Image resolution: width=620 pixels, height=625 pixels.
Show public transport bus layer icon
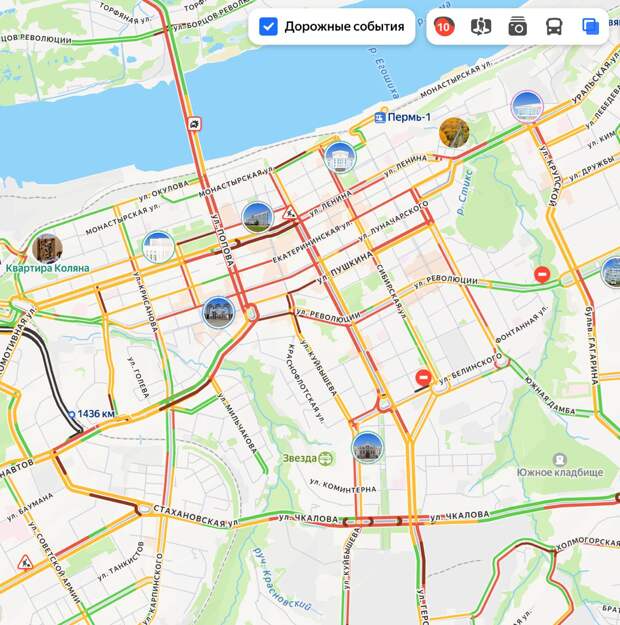(x=554, y=27)
